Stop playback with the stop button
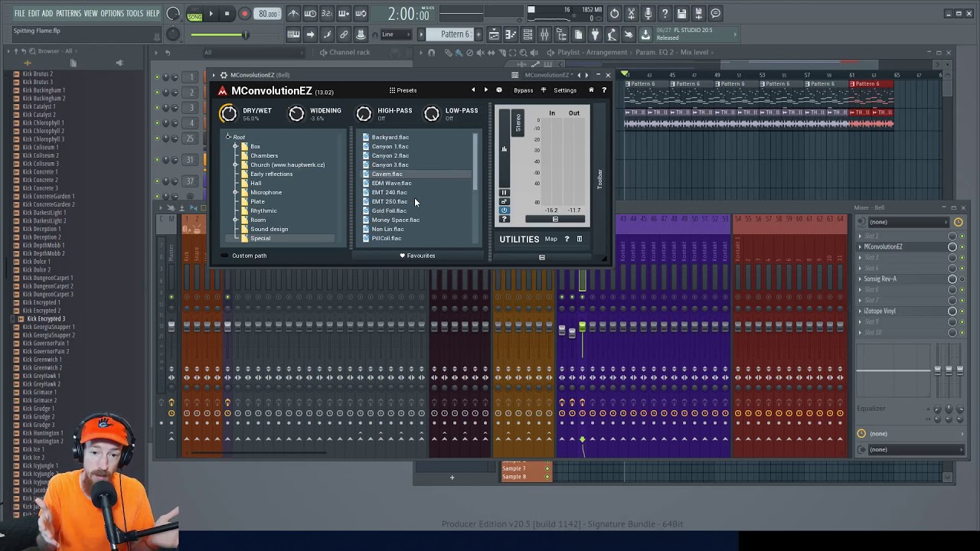This screenshot has height=551, width=980. (227, 14)
